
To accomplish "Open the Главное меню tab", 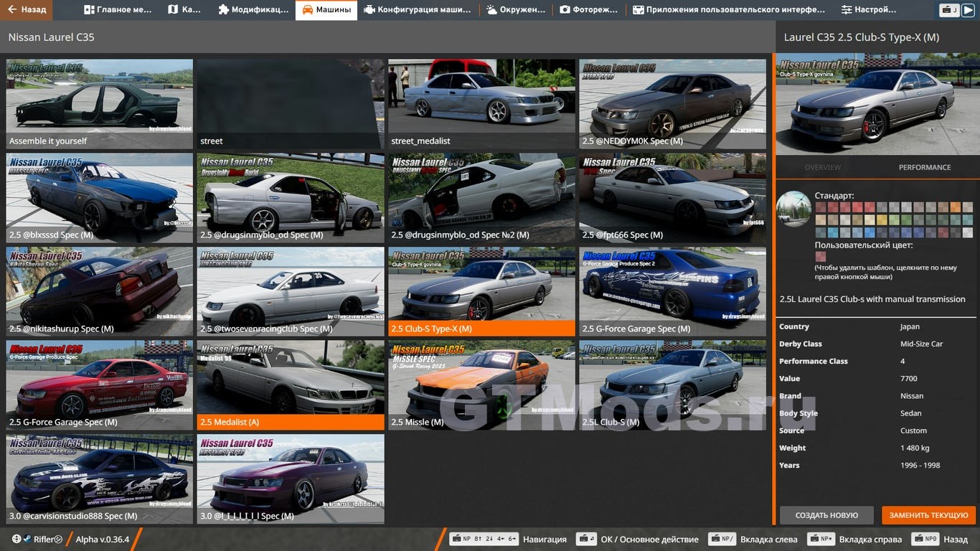I will [x=119, y=10].
